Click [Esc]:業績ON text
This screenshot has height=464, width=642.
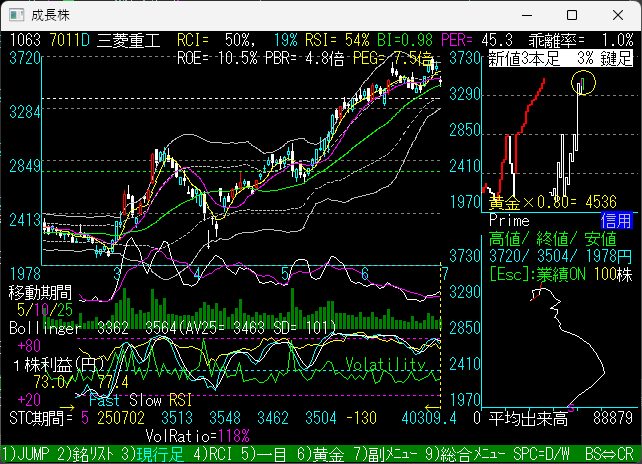tap(538, 274)
